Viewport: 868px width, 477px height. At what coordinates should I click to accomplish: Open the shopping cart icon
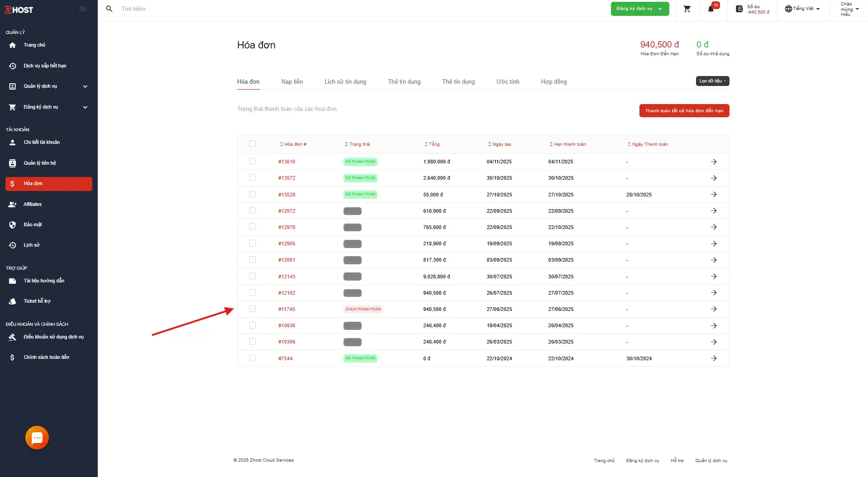tap(687, 9)
